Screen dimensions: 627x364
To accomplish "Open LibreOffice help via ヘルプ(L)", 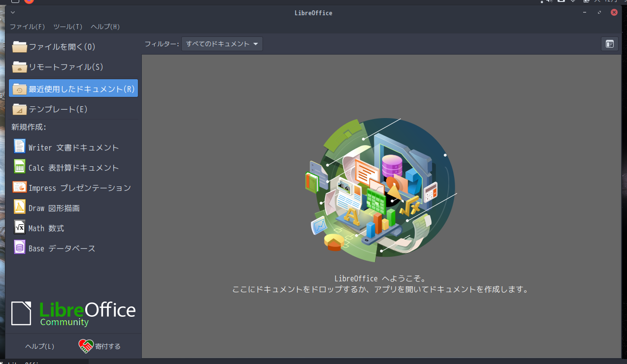I will point(40,346).
